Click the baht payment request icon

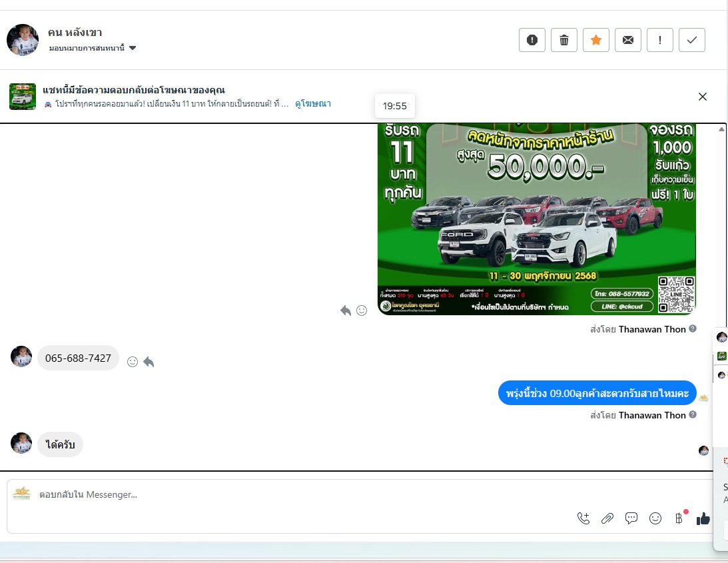679,518
